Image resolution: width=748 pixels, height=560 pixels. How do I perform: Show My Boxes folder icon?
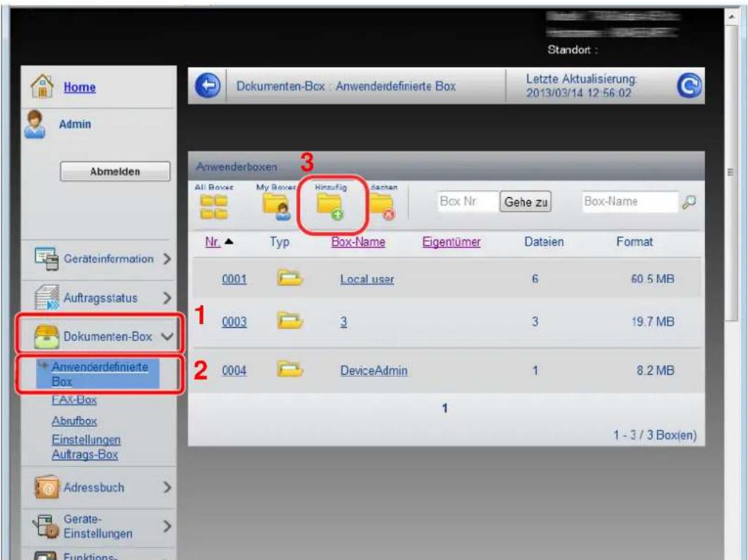(277, 207)
